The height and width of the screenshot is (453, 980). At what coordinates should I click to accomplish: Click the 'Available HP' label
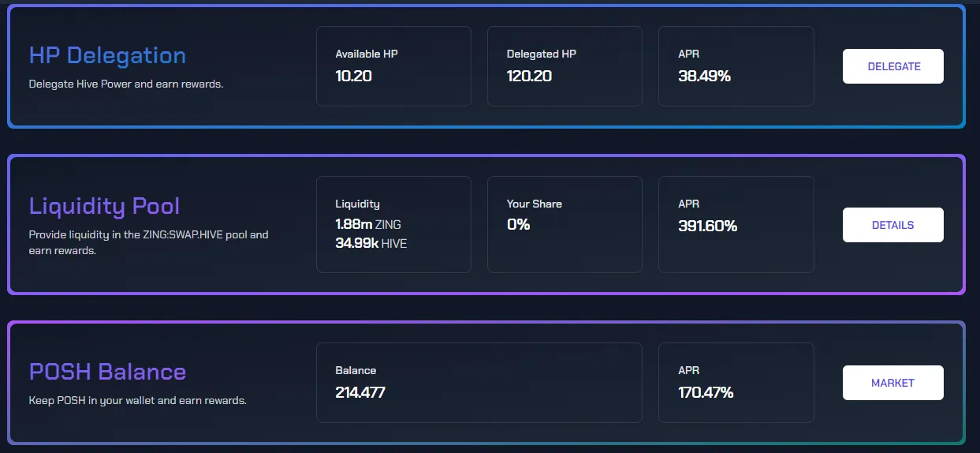(367, 54)
